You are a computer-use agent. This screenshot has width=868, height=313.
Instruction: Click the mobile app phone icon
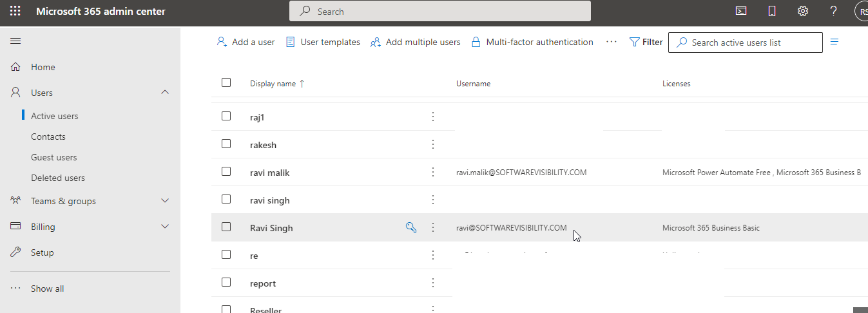point(772,11)
